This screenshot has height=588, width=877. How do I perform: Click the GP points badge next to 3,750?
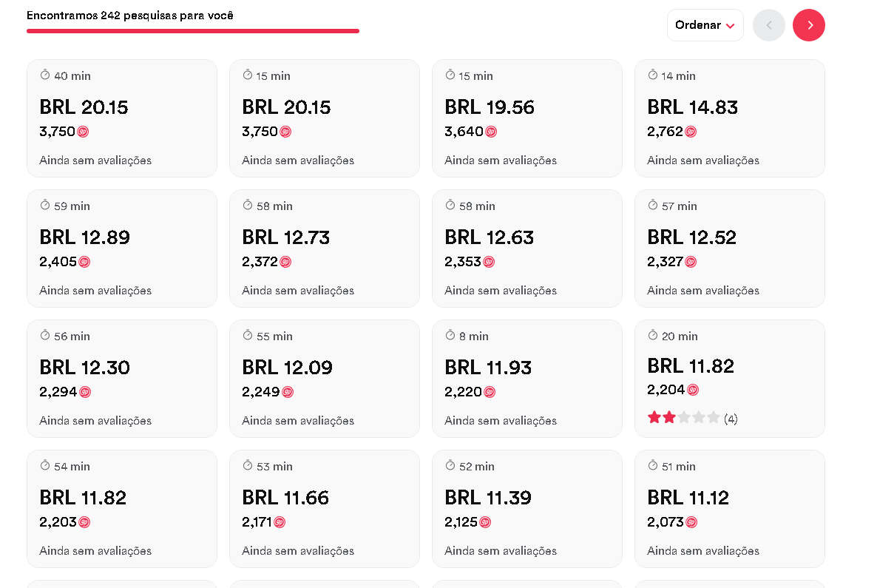[x=81, y=132]
